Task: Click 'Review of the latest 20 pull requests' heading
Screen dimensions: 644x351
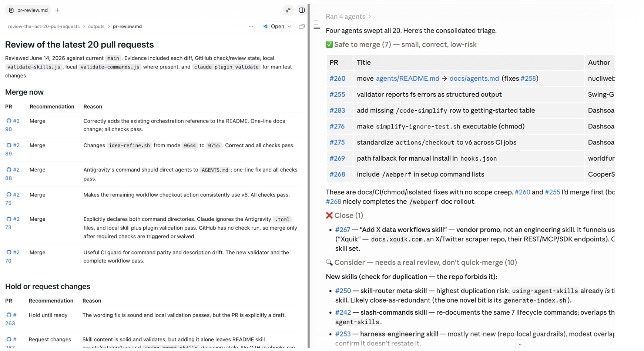Action: click(x=80, y=44)
